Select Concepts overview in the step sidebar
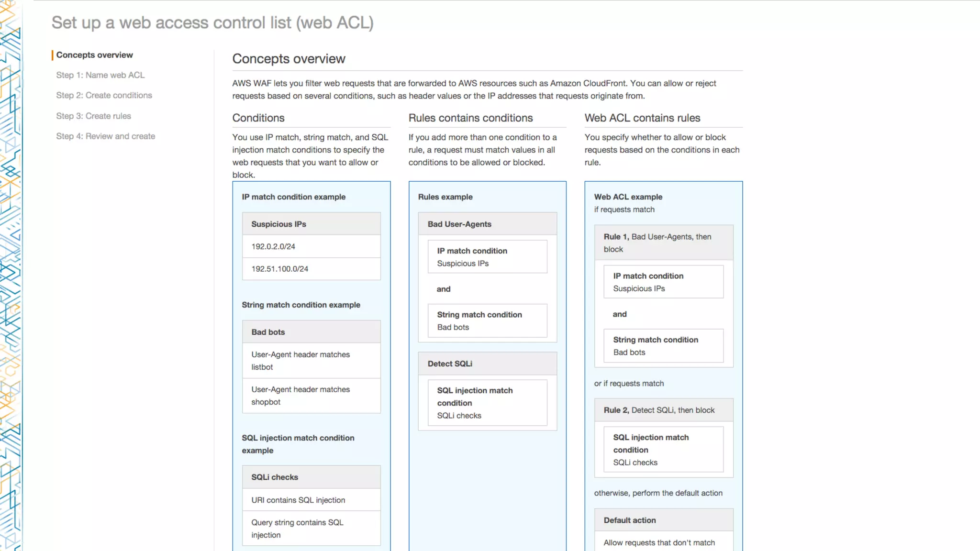Screen dimensions: 980x551 (94, 55)
